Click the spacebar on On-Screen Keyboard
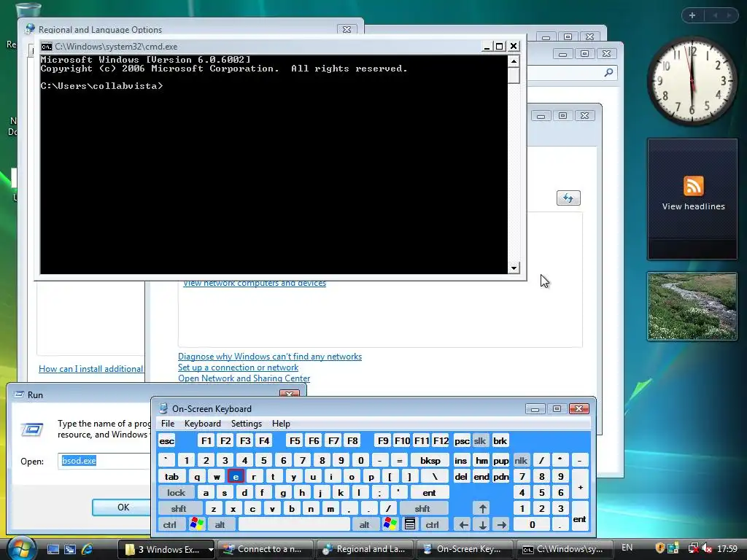 coord(294,525)
